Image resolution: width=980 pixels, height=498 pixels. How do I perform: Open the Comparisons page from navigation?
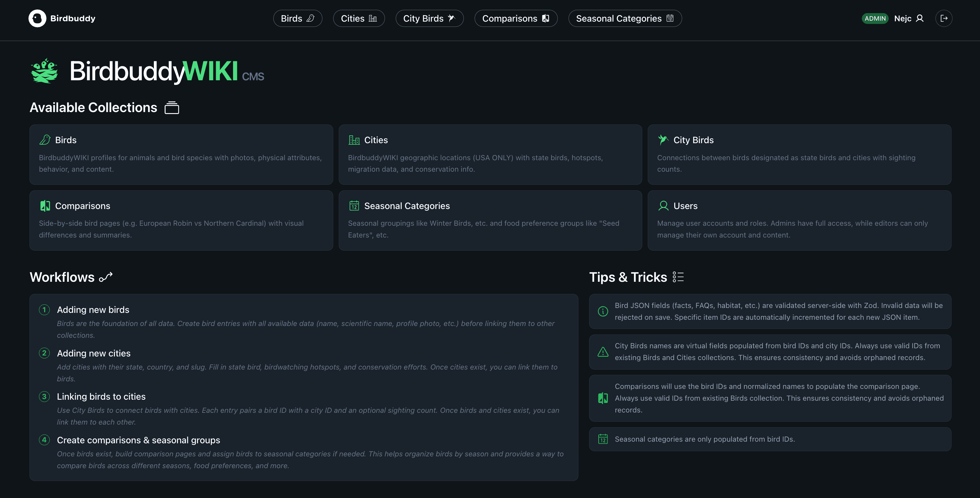tap(516, 18)
